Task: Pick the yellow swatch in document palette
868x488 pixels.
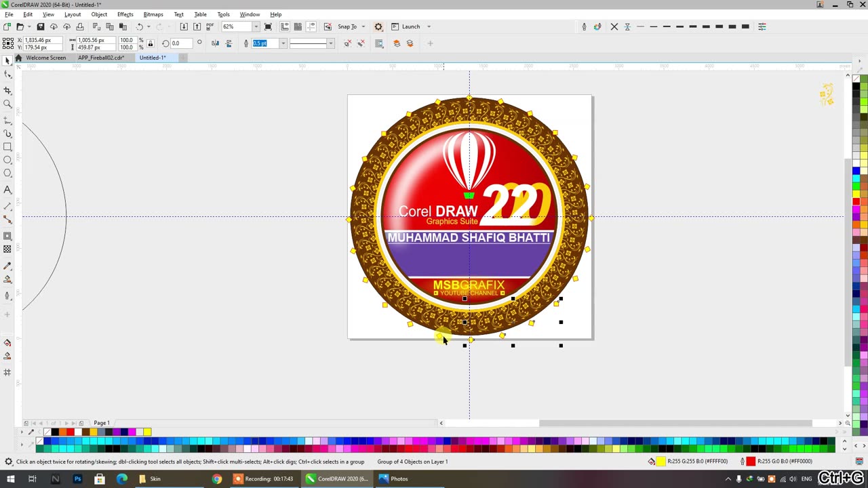Action: [147, 432]
